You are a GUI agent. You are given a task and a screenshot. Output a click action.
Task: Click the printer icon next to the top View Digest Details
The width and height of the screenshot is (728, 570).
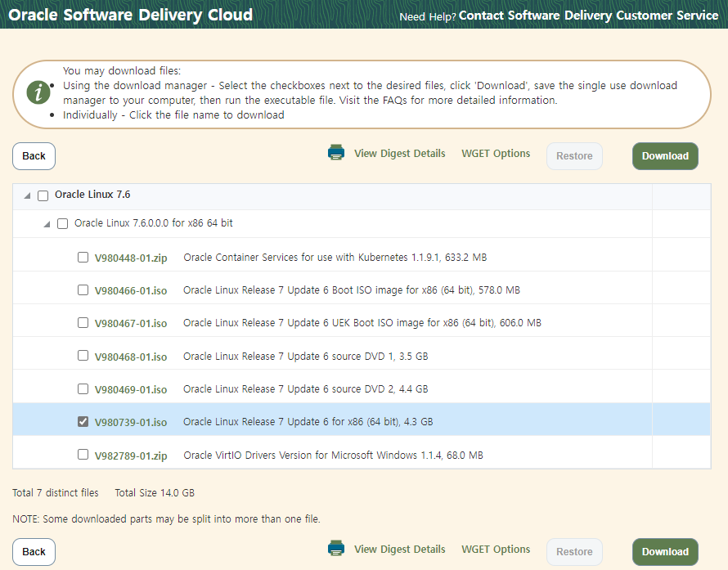(x=336, y=152)
